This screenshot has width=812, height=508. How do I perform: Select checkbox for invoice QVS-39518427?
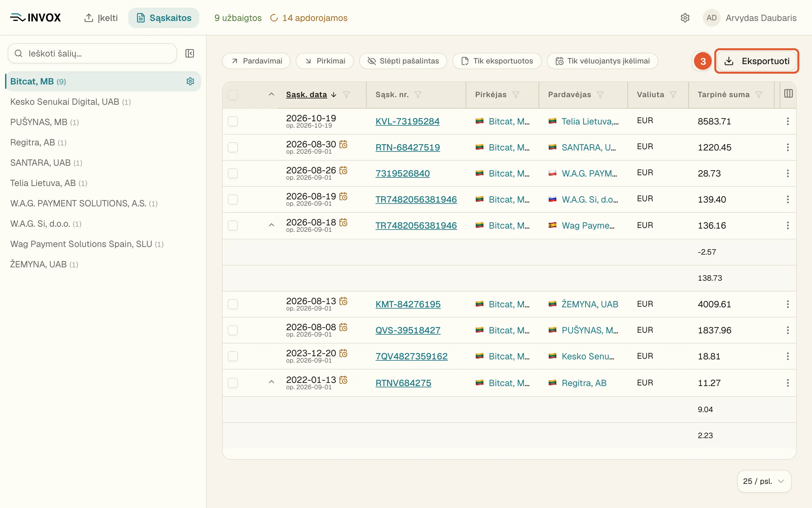click(233, 330)
